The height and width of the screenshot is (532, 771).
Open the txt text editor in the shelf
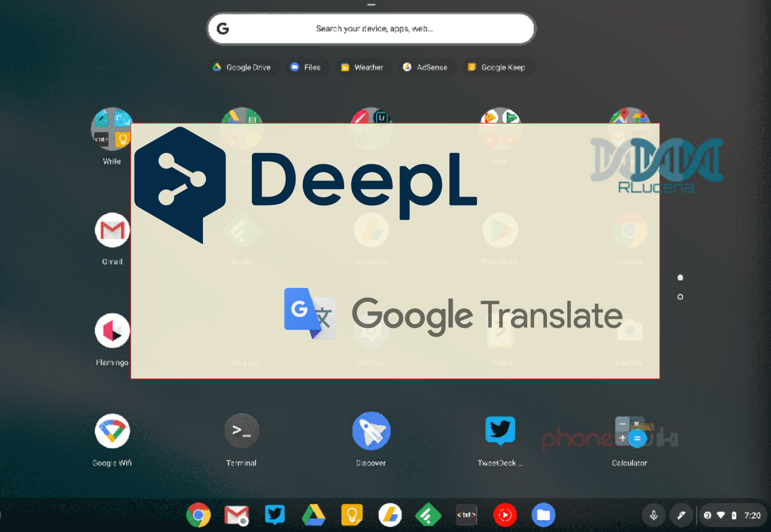(466, 515)
